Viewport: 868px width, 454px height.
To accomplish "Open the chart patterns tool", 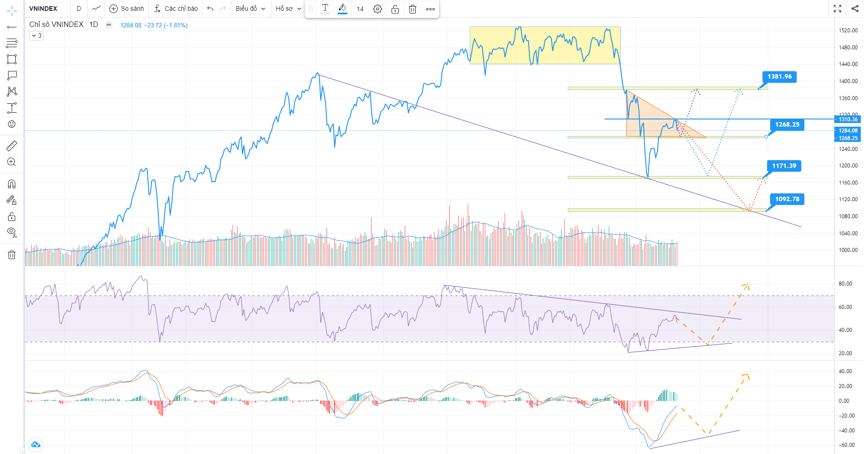I will pyautogui.click(x=12, y=92).
